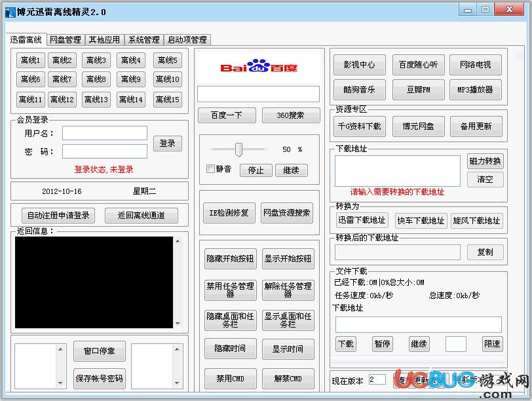Screen dimensions: 532x401
Task: Focus the 用户名 input field
Action: tap(105, 133)
